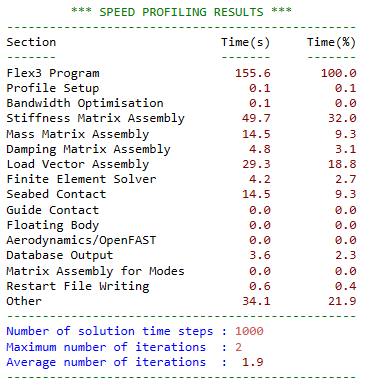
Task: Select the 4.8 seconds value
Action: coord(260,149)
